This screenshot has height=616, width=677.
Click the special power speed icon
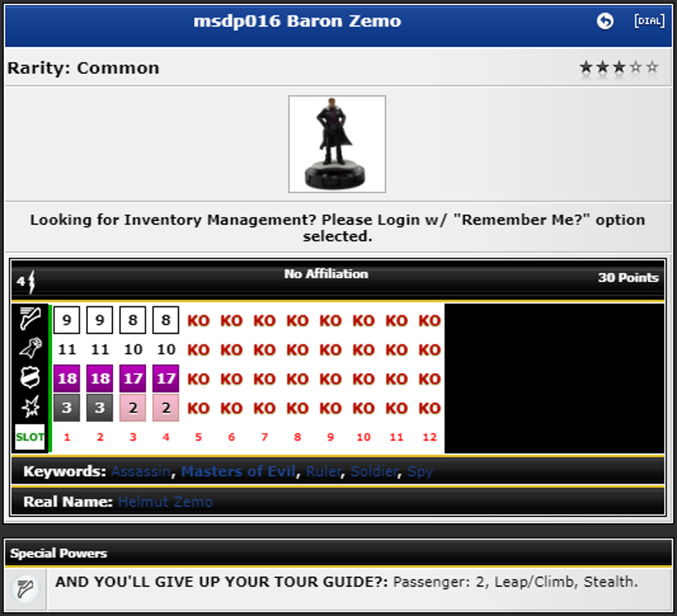click(25, 589)
